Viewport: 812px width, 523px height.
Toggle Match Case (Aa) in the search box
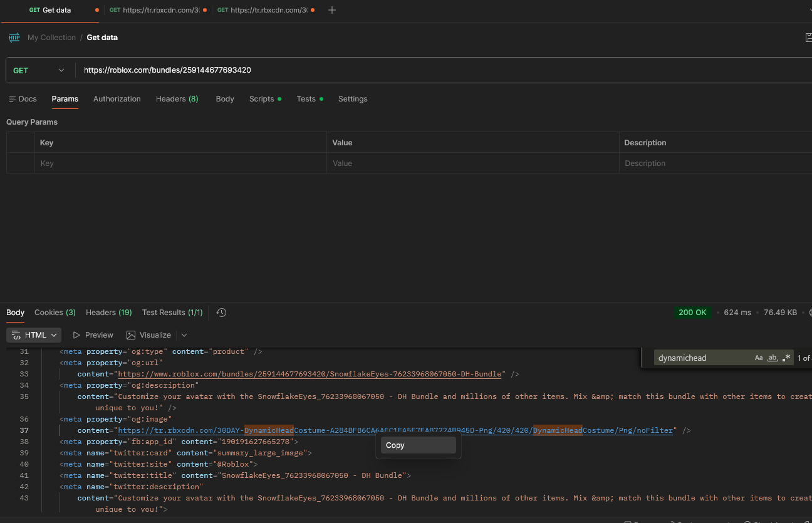(x=759, y=358)
